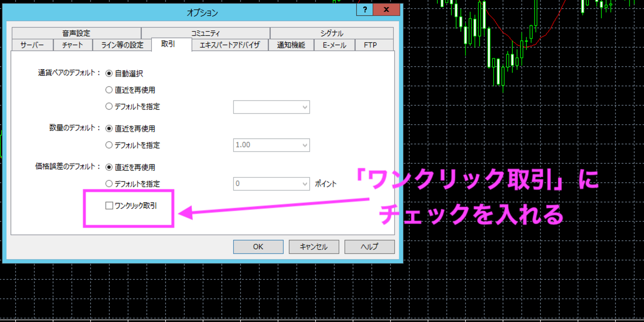Image resolution: width=644 pixels, height=322 pixels.
Task: Select 自動選択 for currency pair default
Action: coord(109,74)
